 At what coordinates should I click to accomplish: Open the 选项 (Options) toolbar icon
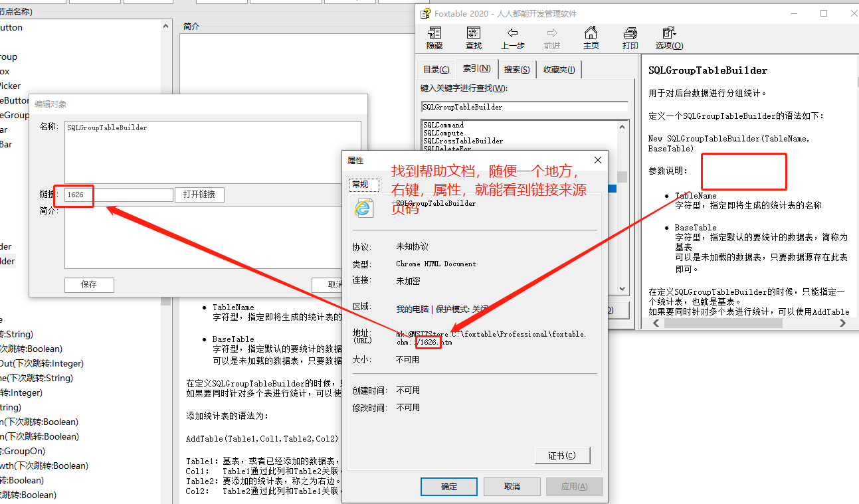click(669, 39)
